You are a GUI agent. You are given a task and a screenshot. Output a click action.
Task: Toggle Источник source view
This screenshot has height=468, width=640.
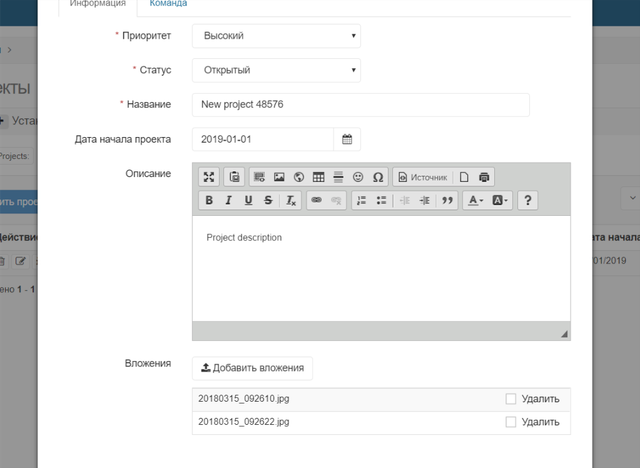coord(423,177)
